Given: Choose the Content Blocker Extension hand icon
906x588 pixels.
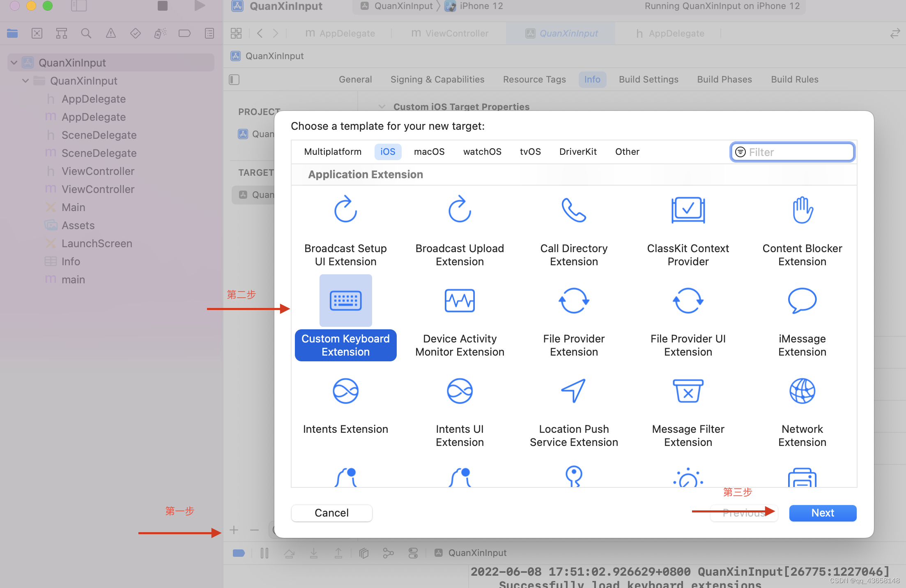Looking at the screenshot, I should pyautogui.click(x=802, y=210).
